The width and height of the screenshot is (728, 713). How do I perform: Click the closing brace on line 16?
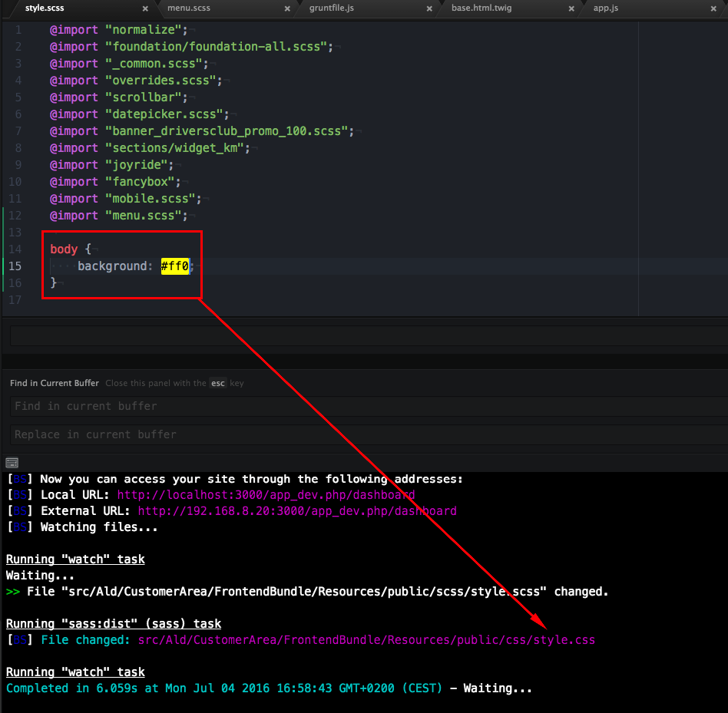tap(54, 282)
